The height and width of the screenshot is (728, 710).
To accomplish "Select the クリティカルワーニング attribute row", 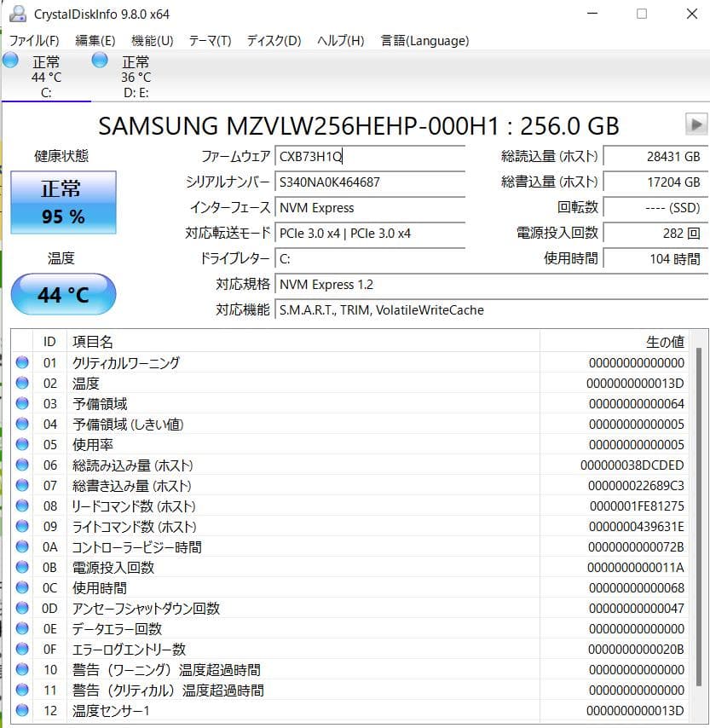I will (349, 362).
